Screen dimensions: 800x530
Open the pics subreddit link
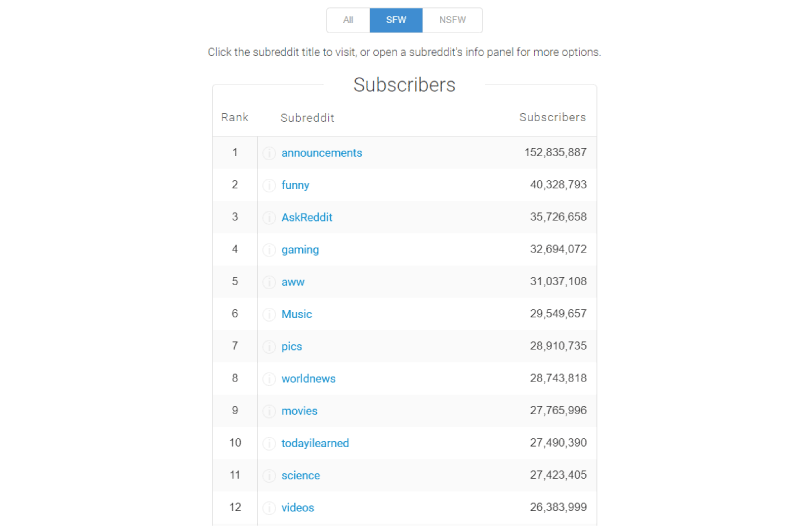pos(291,346)
